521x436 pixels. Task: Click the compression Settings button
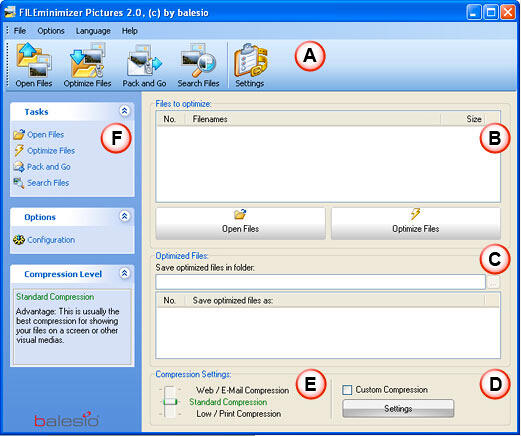(398, 408)
